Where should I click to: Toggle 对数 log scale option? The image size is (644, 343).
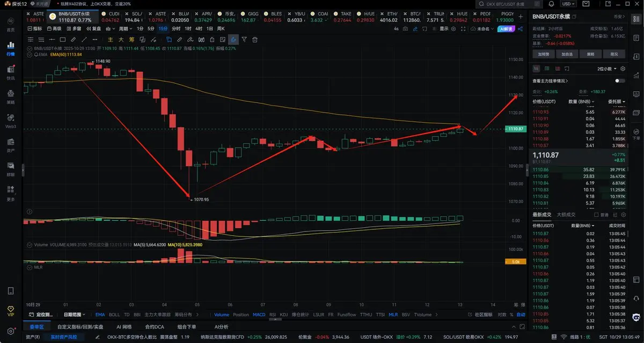(x=502, y=315)
